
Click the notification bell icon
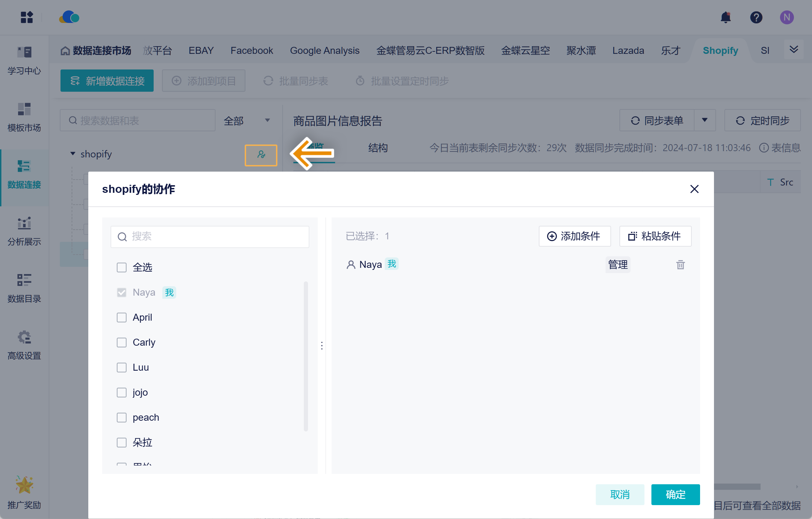[725, 17]
